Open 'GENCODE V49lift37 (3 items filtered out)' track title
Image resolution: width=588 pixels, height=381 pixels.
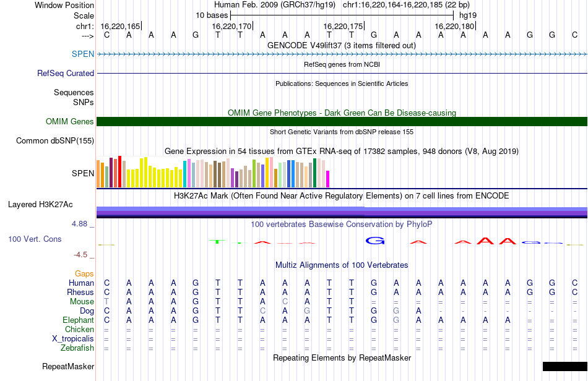click(342, 45)
